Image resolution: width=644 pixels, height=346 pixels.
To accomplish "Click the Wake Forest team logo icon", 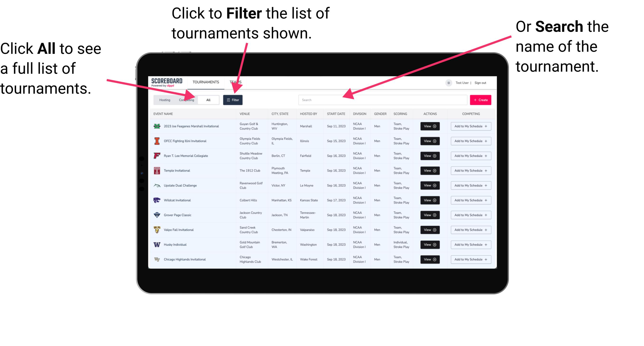I will (x=156, y=259).
